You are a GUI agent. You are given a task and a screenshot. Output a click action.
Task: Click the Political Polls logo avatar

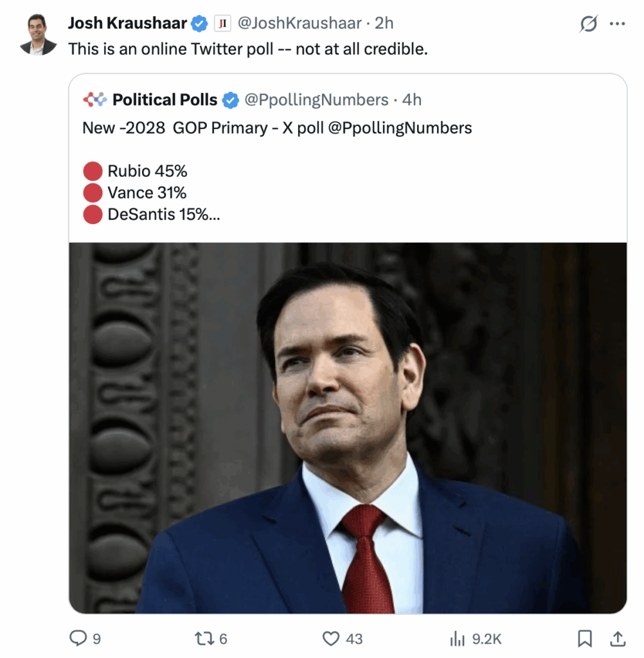pyautogui.click(x=94, y=100)
